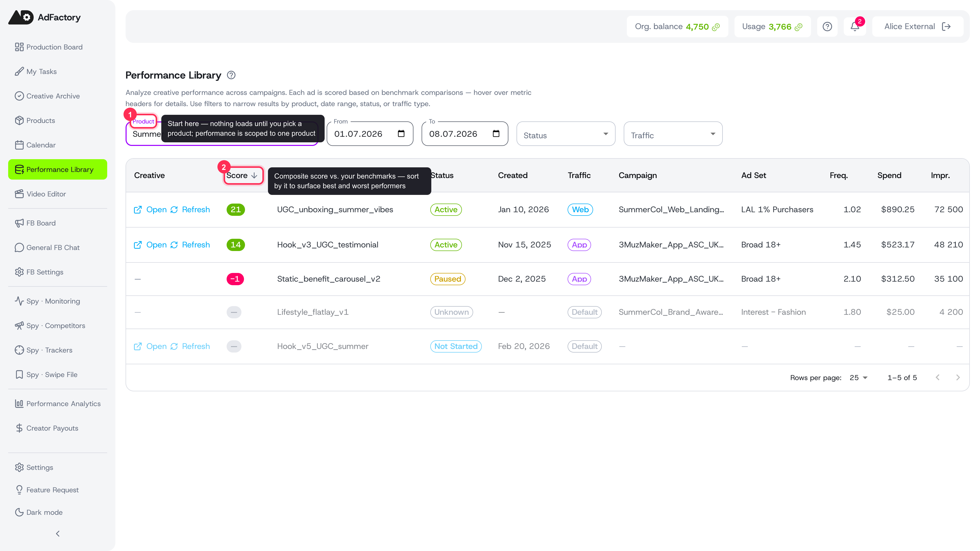This screenshot has height=551, width=980.
Task: Click Refresh icon for Hook_v3_UGC_testimonial row
Action: click(x=174, y=245)
